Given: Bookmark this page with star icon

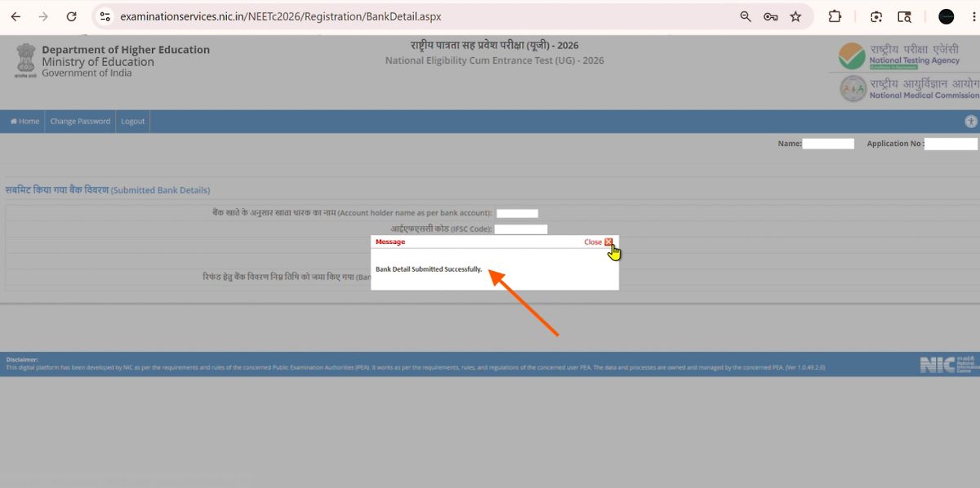Looking at the screenshot, I should (x=795, y=16).
